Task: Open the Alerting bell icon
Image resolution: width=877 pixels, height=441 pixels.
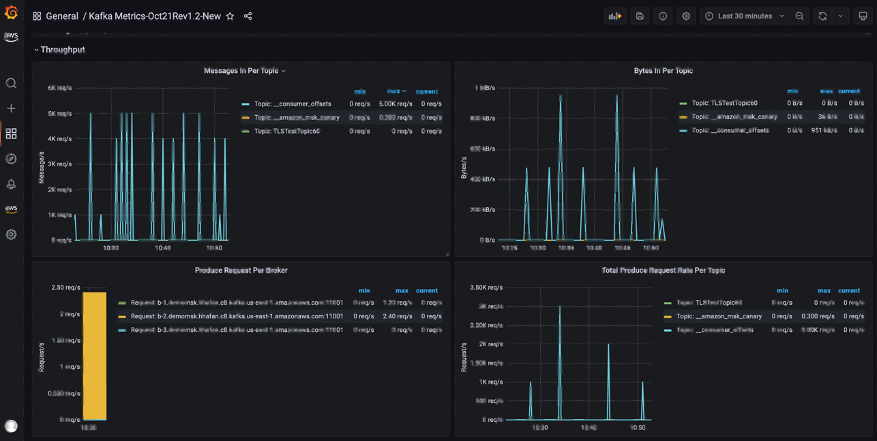Action: click(11, 184)
